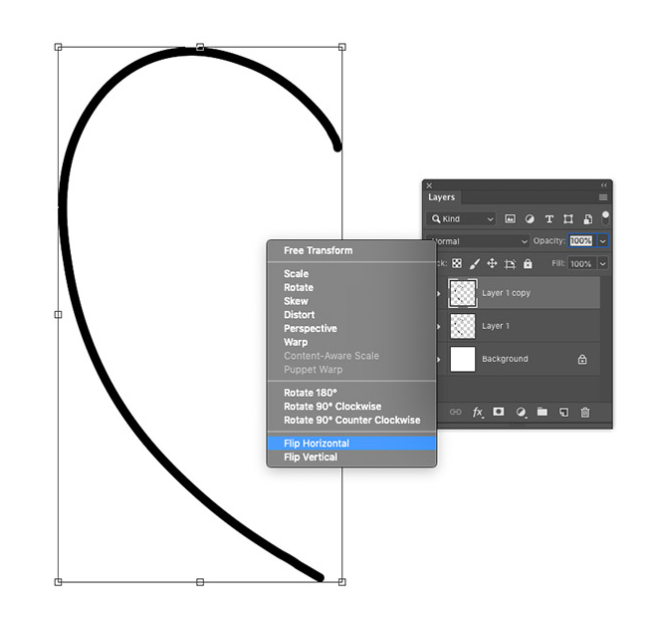Select the Layer 1 copy thumbnail

click(x=462, y=293)
